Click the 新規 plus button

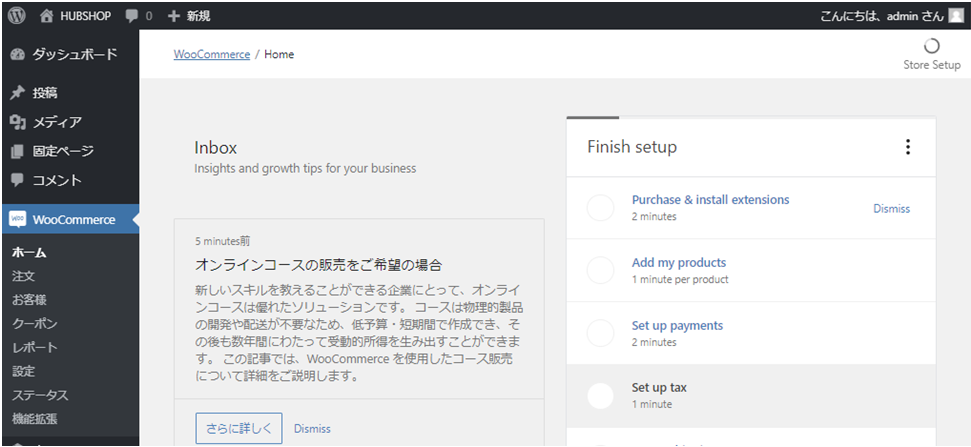click(173, 16)
